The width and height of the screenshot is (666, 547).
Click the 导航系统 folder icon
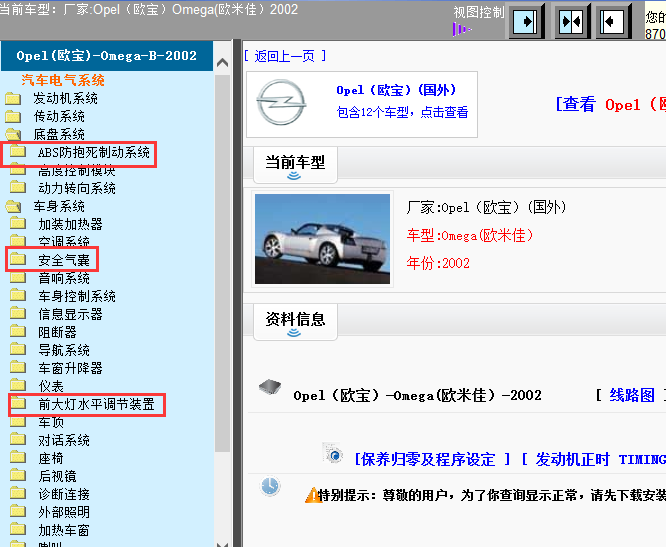tap(18, 350)
